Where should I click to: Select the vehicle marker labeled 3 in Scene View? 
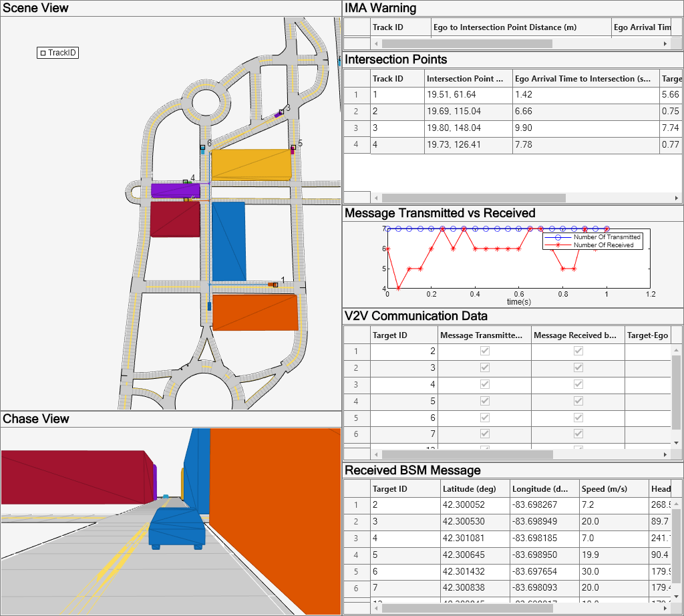click(x=281, y=113)
